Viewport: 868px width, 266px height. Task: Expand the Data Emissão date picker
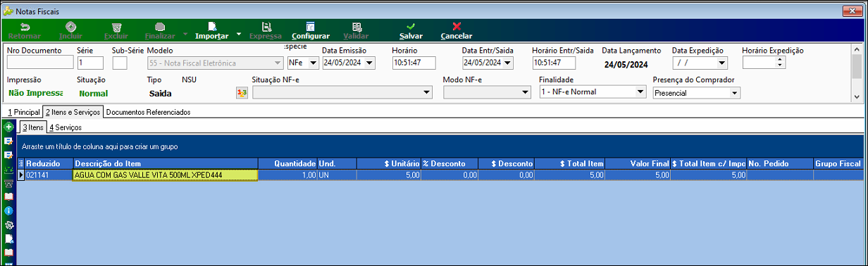(370, 63)
